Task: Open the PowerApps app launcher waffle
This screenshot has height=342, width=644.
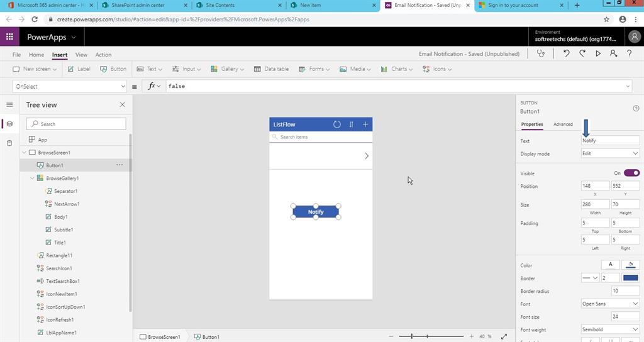Action: pyautogui.click(x=9, y=36)
